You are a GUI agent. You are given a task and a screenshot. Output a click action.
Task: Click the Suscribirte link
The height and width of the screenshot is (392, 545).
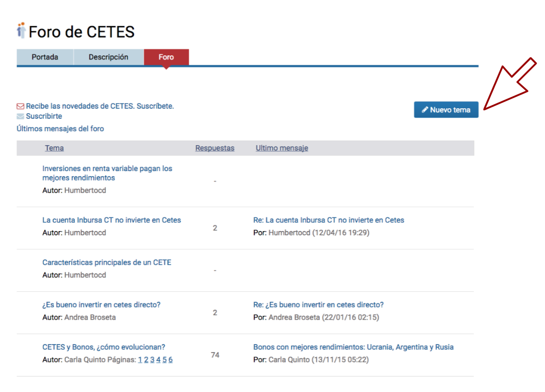click(44, 116)
